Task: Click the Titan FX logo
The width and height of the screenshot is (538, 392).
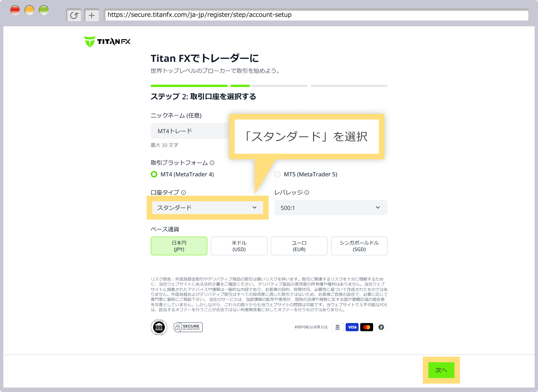Action: tap(107, 42)
